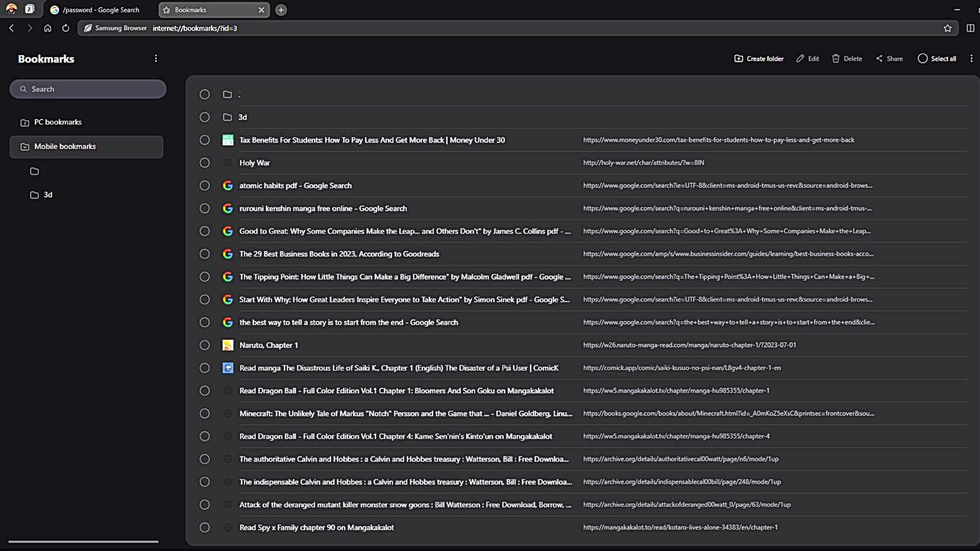Viewport: 980px width, 551px height.
Task: Open Read Spy x Family chapter 90 bookmark
Action: (x=317, y=527)
